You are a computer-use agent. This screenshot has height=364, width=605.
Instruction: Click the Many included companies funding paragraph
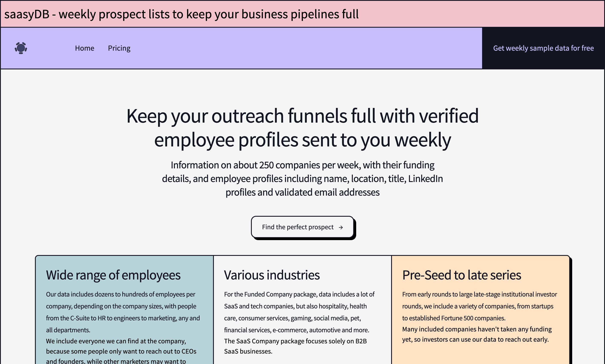pos(477,334)
